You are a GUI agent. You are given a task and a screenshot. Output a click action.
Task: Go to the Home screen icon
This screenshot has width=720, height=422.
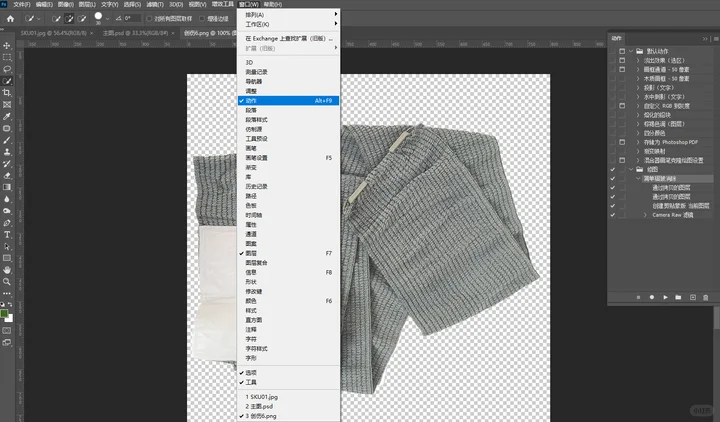(11, 19)
